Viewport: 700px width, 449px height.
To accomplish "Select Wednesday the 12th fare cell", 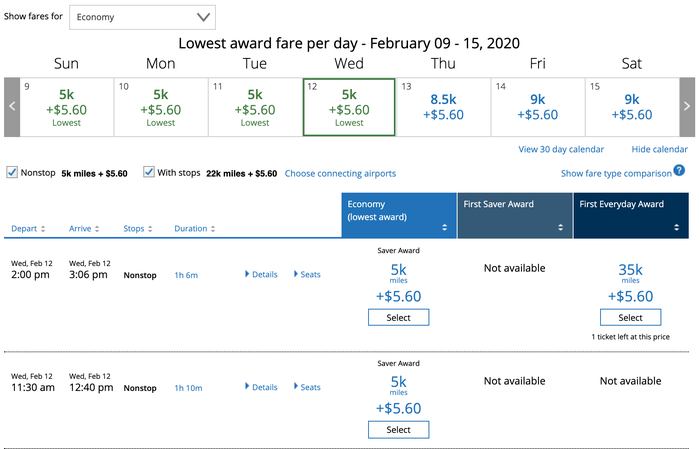I will (x=349, y=107).
